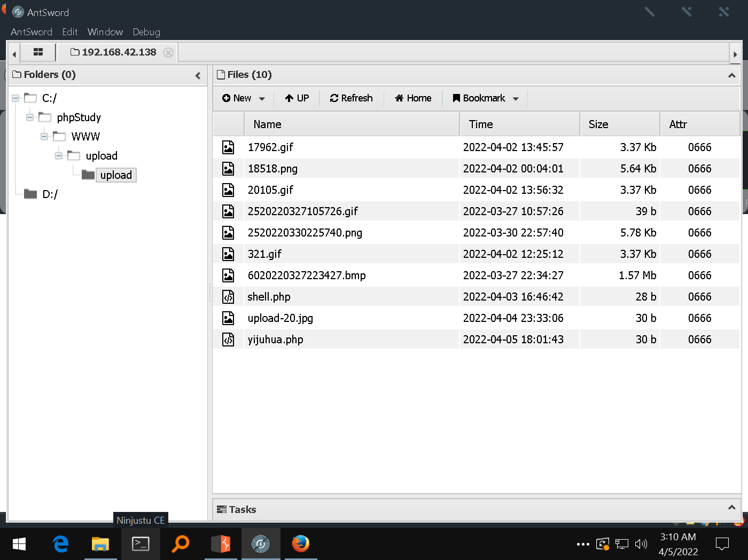Collapse the C:/ tree node
The width and height of the screenshot is (748, 560).
[15, 98]
